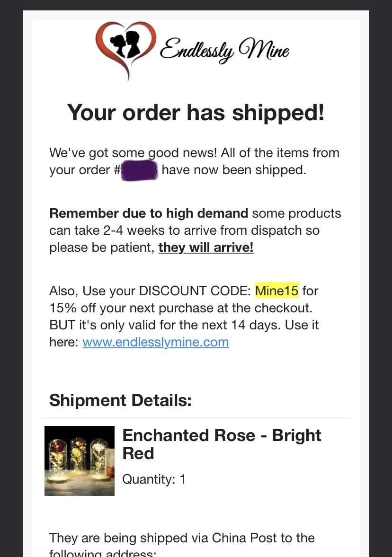392x557 pixels.
Task: Click the 'Your order has shipped!' heading
Action: pos(196,112)
